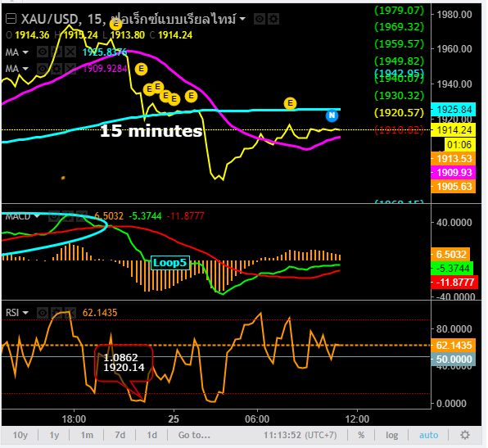The width and height of the screenshot is (488, 448).
Task: Enable auto scale mode
Action: tap(428, 435)
